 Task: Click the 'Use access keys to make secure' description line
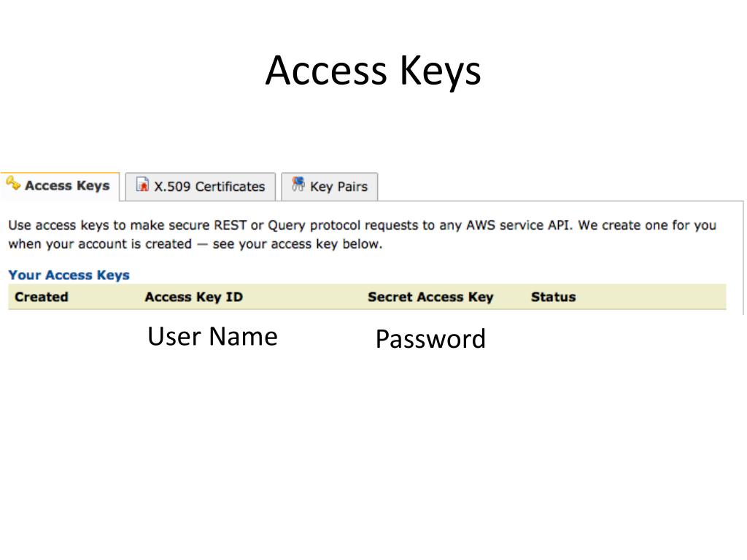coord(363,225)
